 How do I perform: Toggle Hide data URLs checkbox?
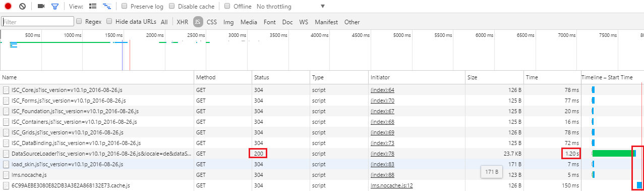click(x=109, y=21)
